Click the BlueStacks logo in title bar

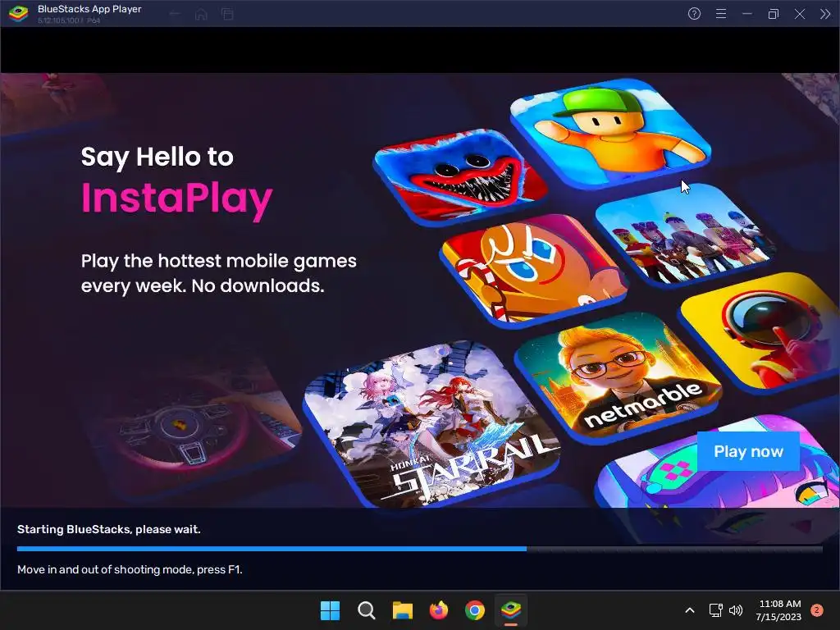(x=18, y=14)
